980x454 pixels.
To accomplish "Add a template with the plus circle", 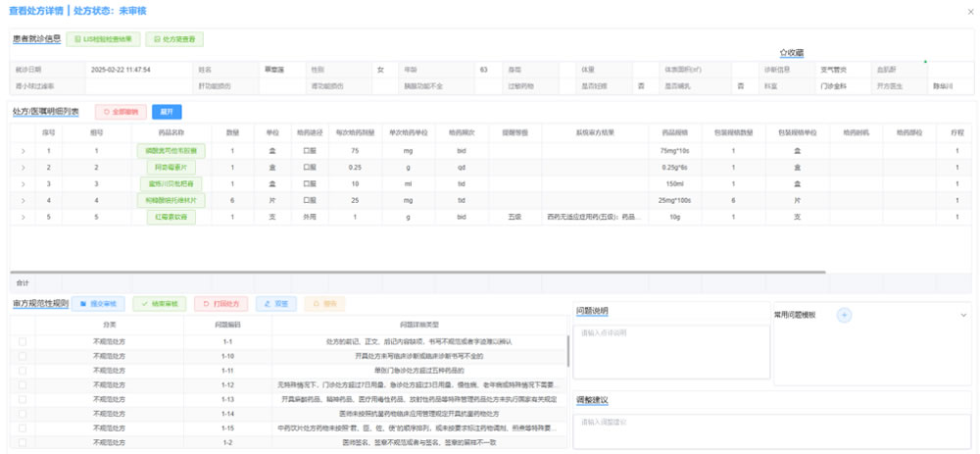I will tap(844, 315).
